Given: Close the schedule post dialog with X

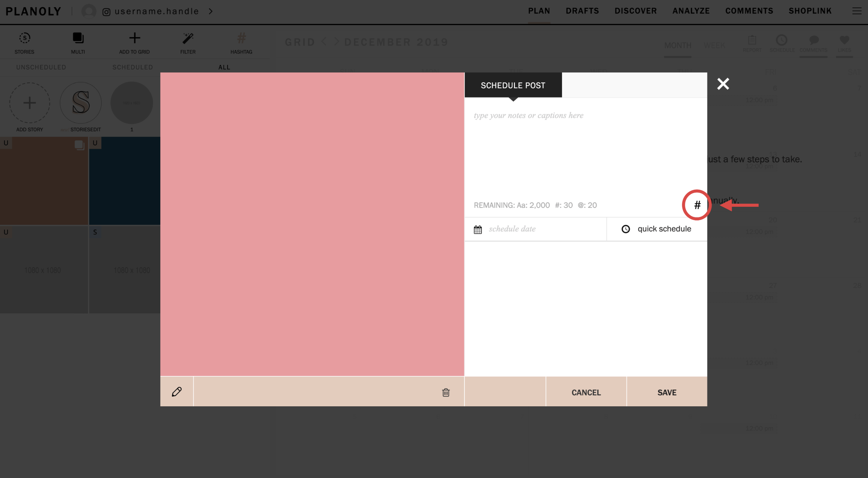Looking at the screenshot, I should (x=723, y=84).
